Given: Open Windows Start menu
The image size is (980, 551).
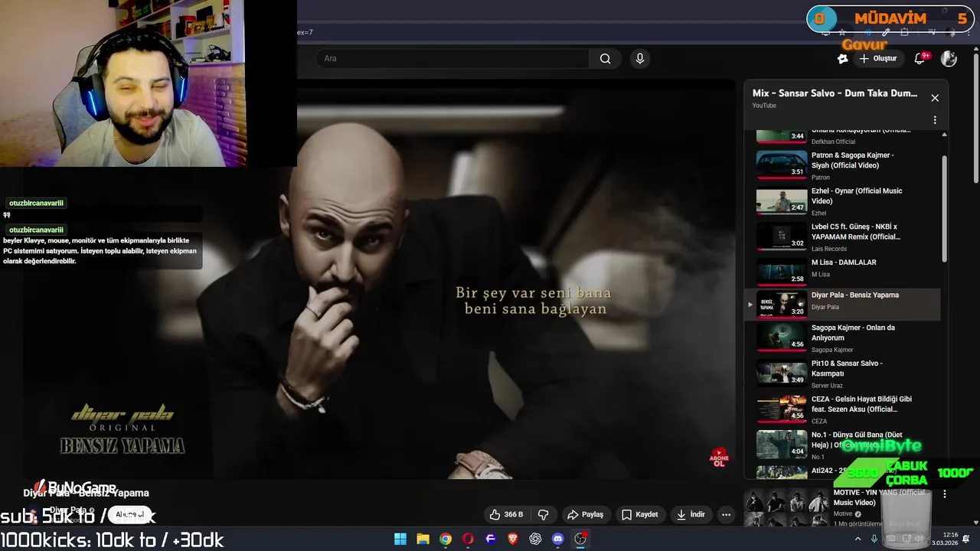Looking at the screenshot, I should tap(400, 539).
